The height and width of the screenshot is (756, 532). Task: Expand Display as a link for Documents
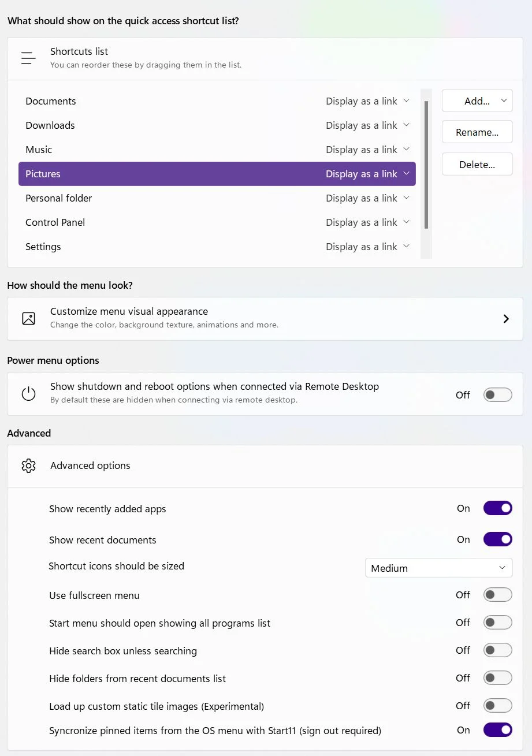367,101
